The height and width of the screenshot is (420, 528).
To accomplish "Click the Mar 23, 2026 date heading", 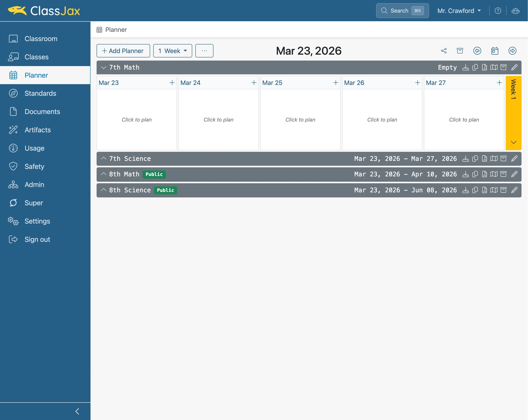I will [x=309, y=51].
